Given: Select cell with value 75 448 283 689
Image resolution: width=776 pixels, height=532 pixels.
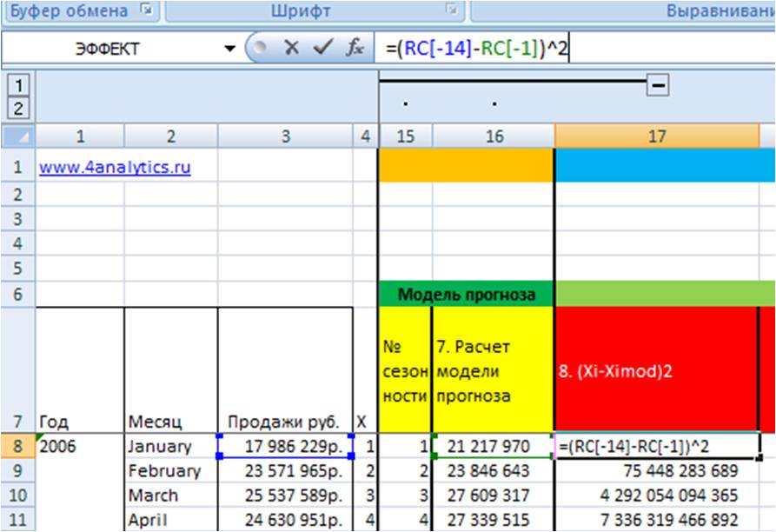Looking at the screenshot, I should pos(657,470).
